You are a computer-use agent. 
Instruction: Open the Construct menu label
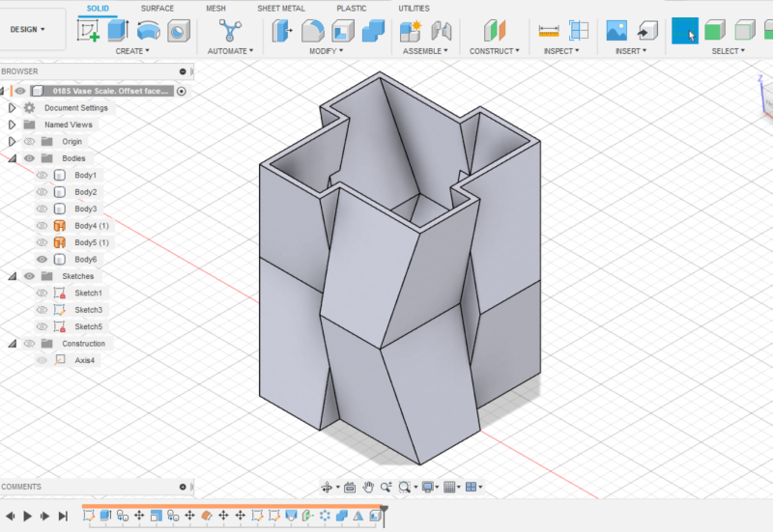click(x=494, y=51)
